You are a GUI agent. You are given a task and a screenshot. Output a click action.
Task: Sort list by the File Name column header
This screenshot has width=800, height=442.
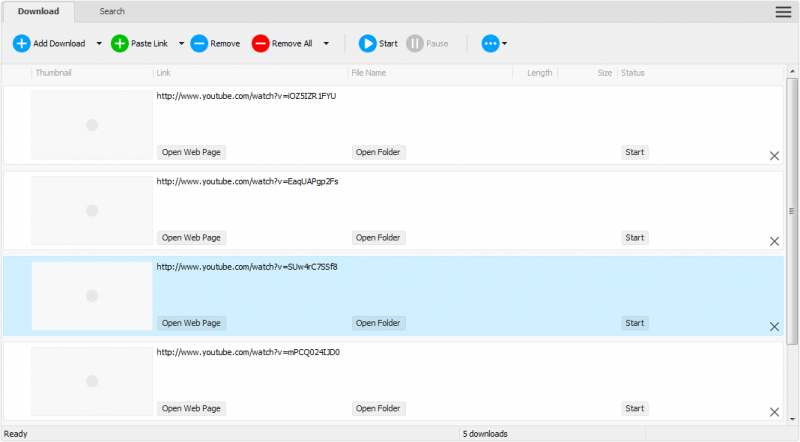click(x=368, y=73)
